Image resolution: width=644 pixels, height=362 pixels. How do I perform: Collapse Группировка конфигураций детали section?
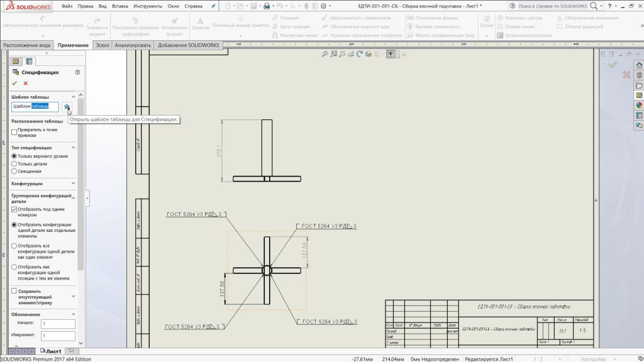pos(74,198)
